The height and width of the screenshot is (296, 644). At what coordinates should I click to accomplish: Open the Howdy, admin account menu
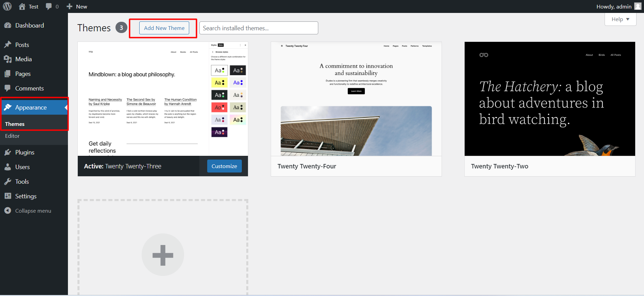coord(619,6)
